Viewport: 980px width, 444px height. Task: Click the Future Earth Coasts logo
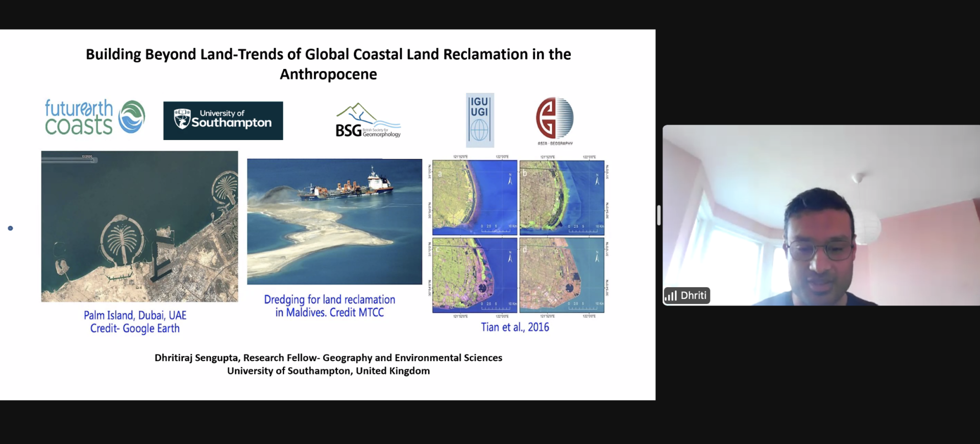click(x=94, y=118)
